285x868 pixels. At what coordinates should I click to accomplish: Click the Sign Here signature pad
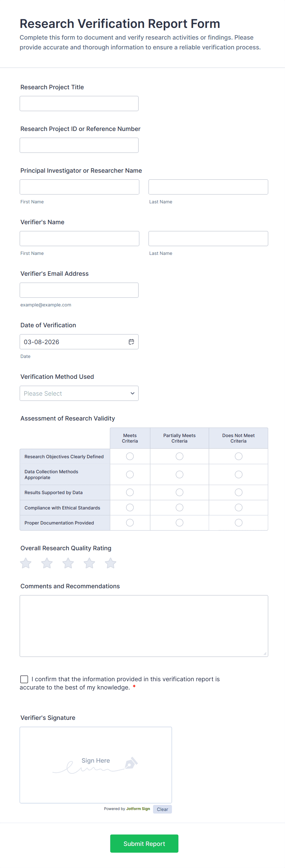click(x=96, y=765)
